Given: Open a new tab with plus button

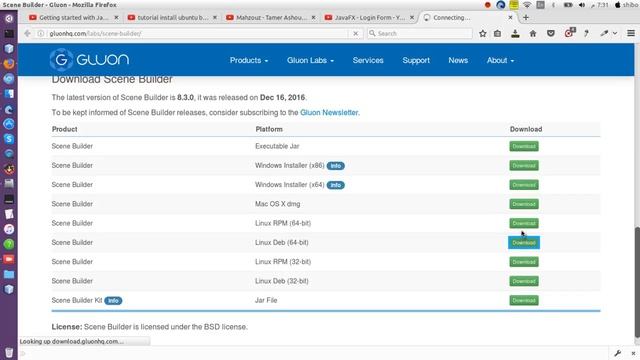Looking at the screenshot, I should [526, 18].
